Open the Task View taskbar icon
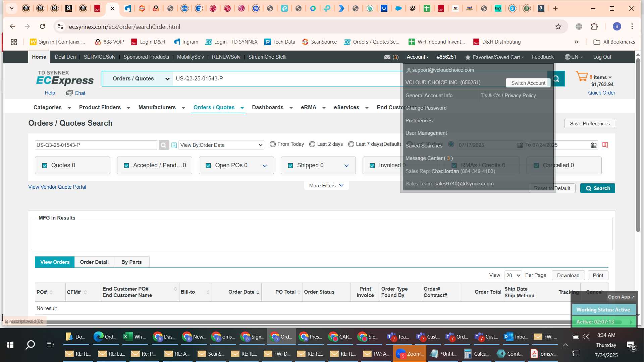The height and width of the screenshot is (362, 644). click(50, 345)
